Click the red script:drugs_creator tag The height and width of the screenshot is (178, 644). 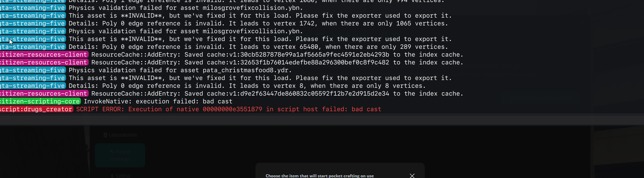click(x=36, y=109)
